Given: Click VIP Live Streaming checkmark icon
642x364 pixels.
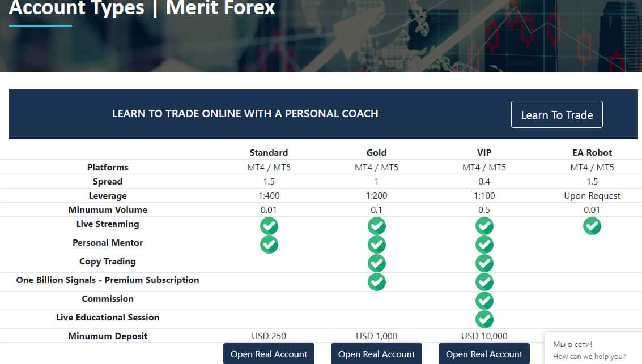Looking at the screenshot, I should 484,226.
